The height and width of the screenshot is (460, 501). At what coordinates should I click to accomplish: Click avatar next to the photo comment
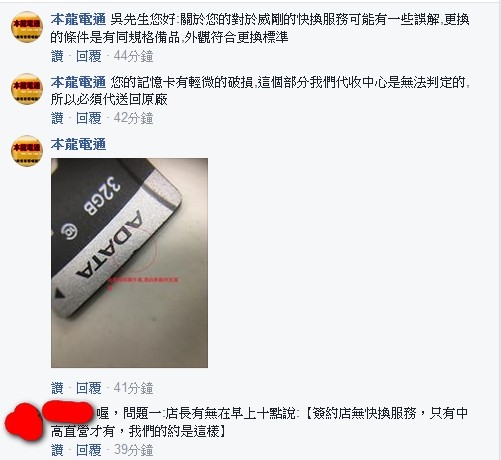pyautogui.click(x=27, y=151)
